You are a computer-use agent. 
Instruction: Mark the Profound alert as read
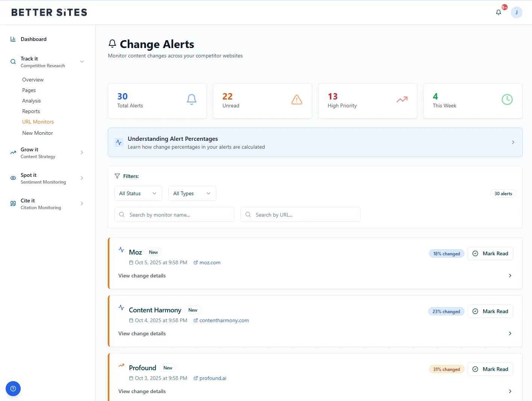tap(490, 369)
